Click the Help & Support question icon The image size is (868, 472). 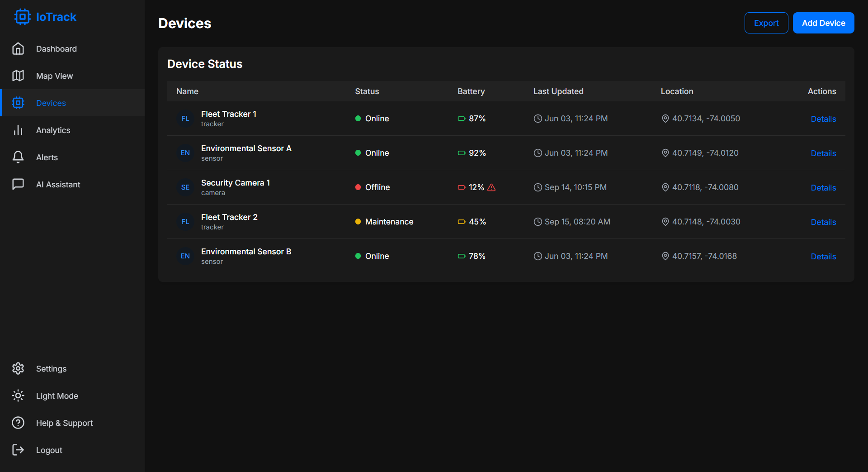pyautogui.click(x=18, y=423)
